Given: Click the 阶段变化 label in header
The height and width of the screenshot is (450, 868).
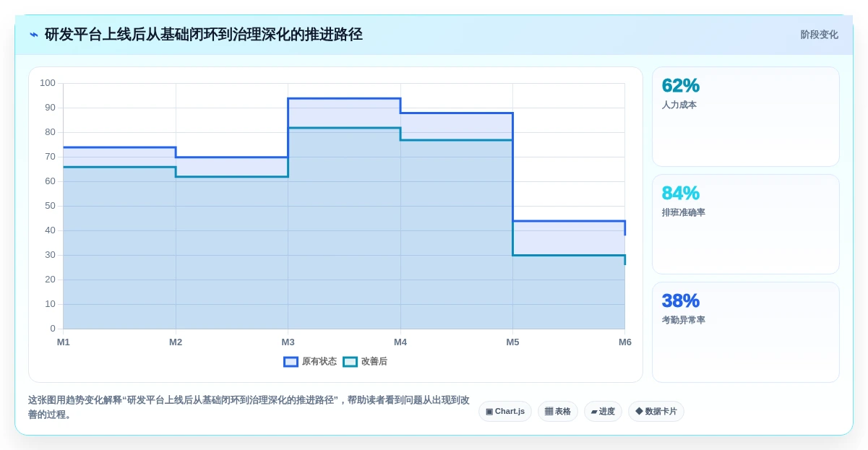Looking at the screenshot, I should [x=819, y=35].
